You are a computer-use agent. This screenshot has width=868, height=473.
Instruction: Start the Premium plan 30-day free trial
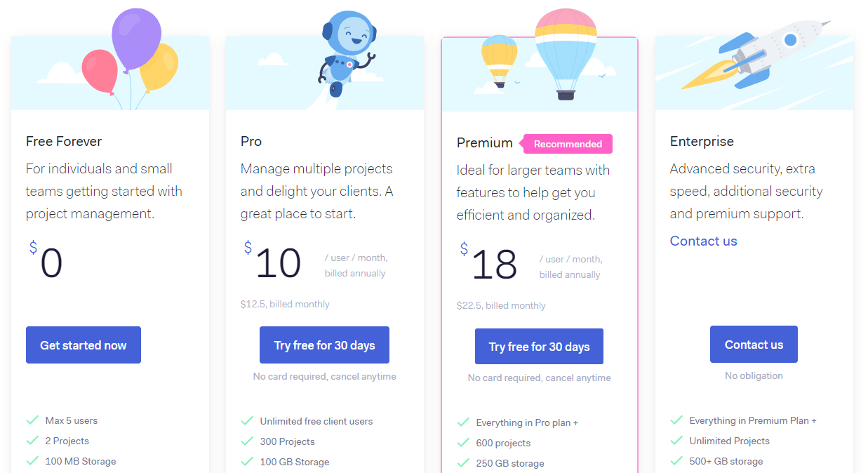point(539,347)
